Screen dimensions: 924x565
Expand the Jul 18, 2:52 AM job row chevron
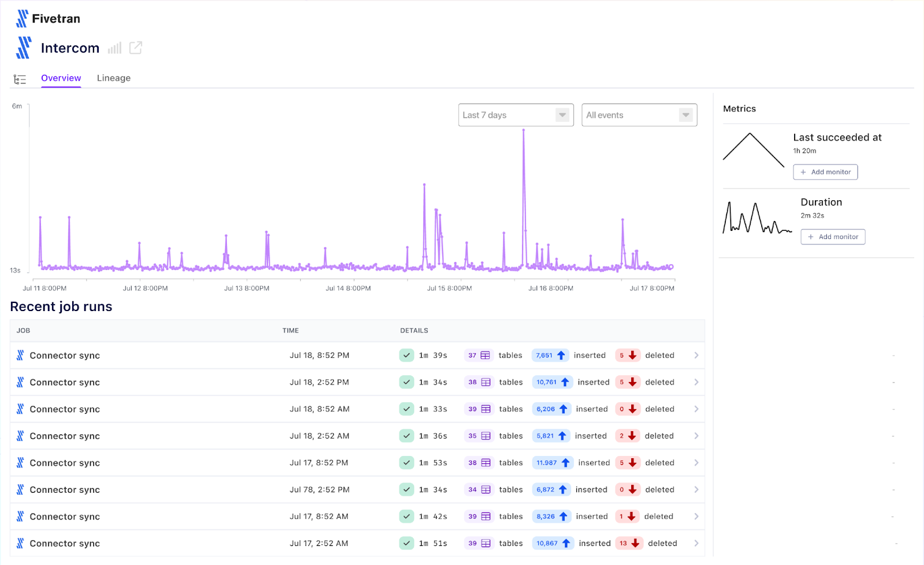tap(696, 436)
